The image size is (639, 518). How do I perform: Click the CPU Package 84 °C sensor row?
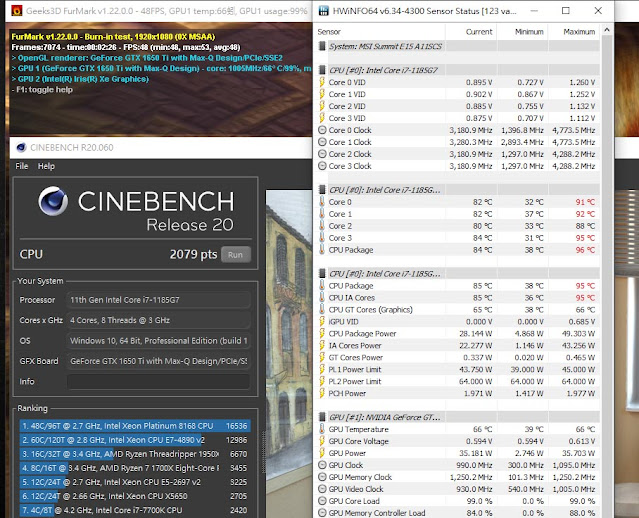(x=458, y=250)
